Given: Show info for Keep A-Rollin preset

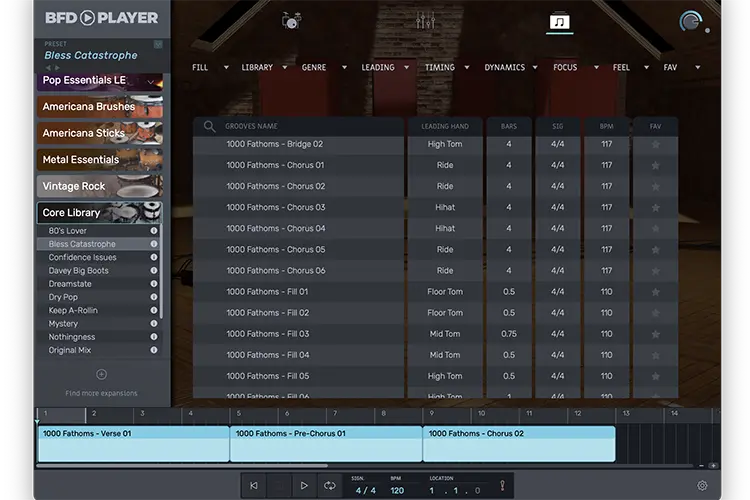Looking at the screenshot, I should (154, 311).
